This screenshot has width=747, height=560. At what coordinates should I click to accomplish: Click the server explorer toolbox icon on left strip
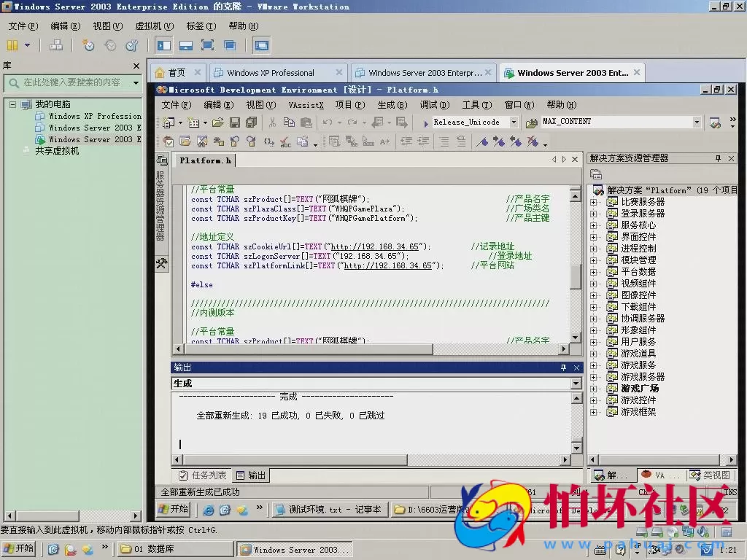162,265
